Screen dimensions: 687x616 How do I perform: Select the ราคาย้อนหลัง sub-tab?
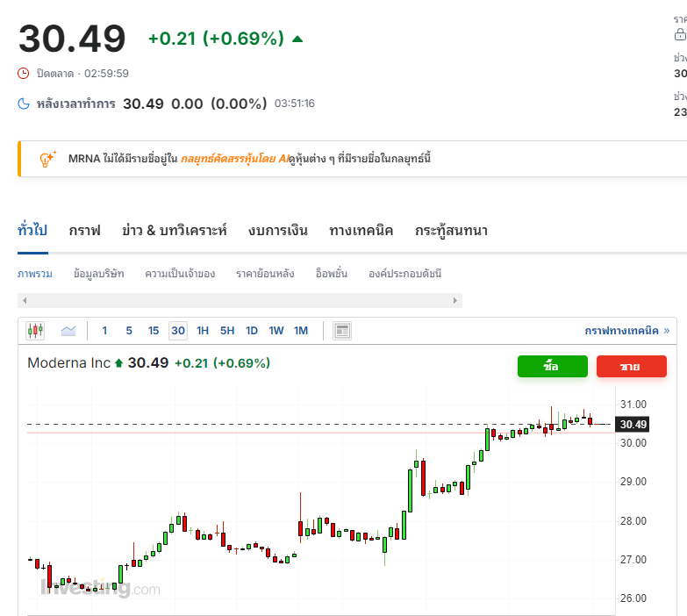(x=265, y=274)
